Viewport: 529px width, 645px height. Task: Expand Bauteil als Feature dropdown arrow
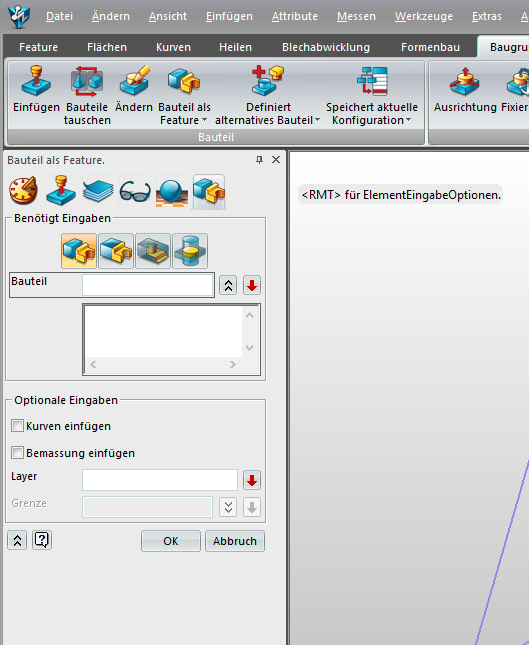204,120
